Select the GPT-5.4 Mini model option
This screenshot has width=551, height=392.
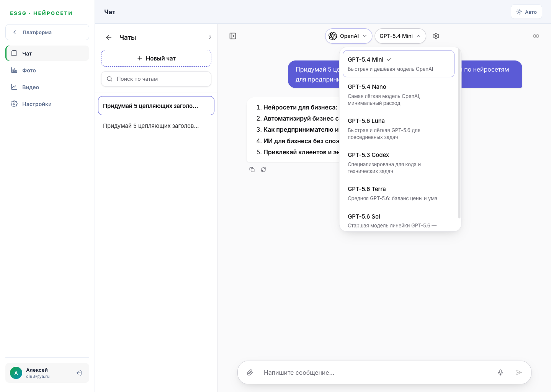pyautogui.click(x=399, y=64)
